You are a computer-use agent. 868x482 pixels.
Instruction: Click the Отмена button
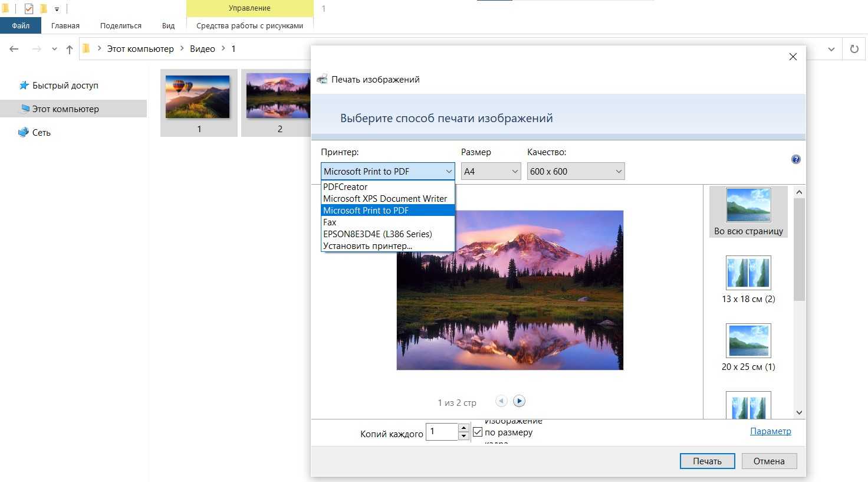pyautogui.click(x=769, y=461)
